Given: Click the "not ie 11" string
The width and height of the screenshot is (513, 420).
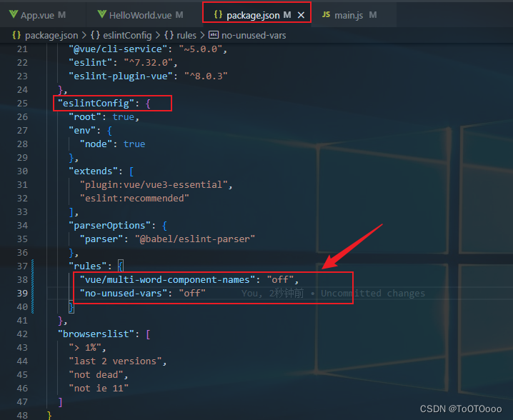Looking at the screenshot, I should [99, 389].
